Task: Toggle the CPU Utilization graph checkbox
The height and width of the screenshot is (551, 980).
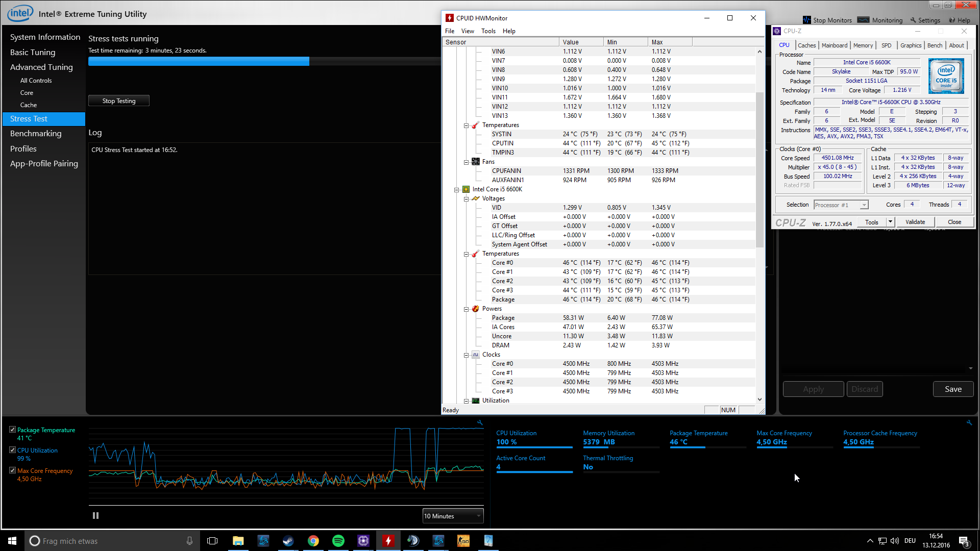Action: click(x=12, y=450)
